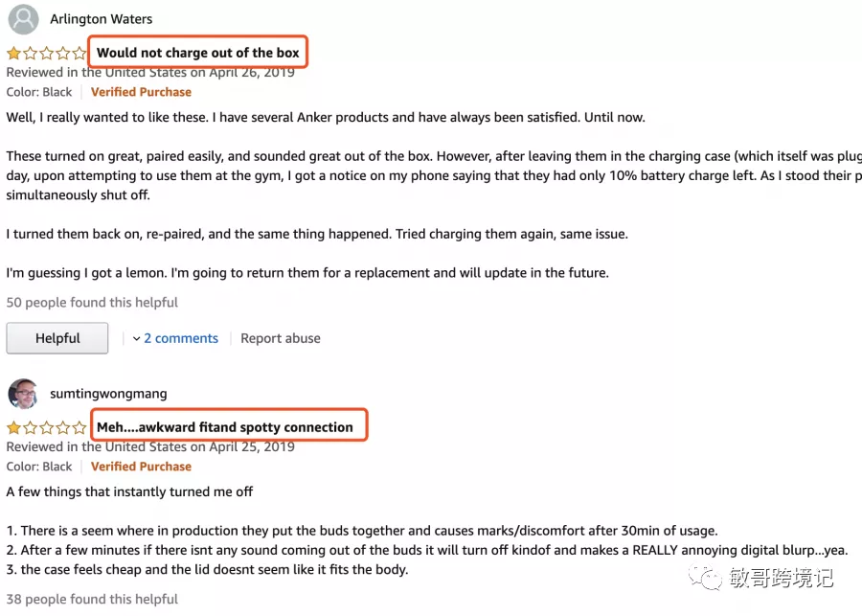Expand the 2 comments section
This screenshot has width=862, height=616.
tap(181, 338)
